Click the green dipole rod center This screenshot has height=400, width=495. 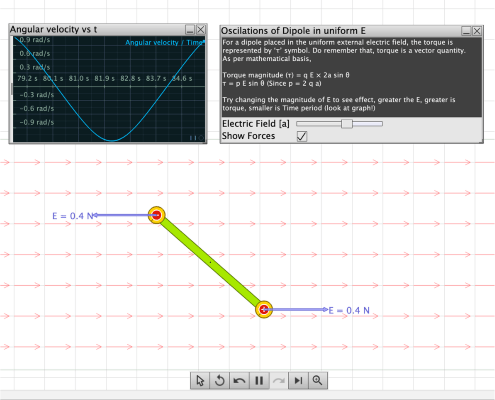[x=210, y=262]
